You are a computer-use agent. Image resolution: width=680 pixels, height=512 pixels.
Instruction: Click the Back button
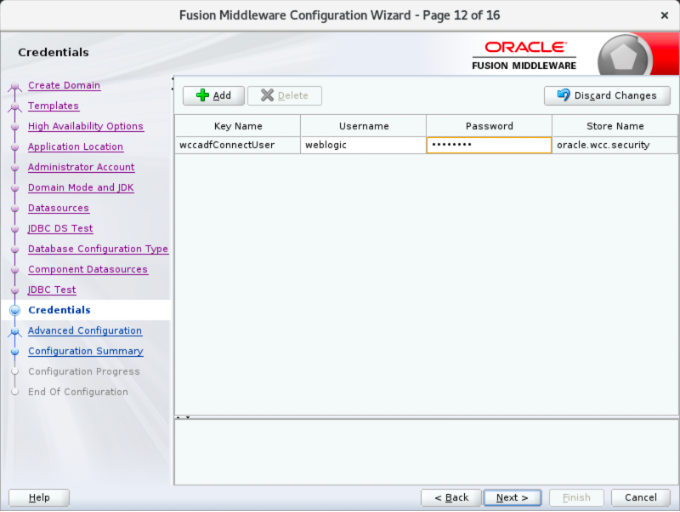coord(451,497)
